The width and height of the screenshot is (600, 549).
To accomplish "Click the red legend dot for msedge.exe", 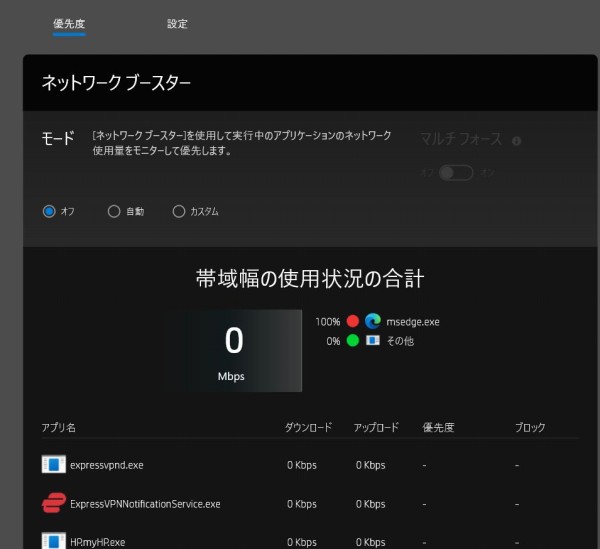I will (352, 322).
